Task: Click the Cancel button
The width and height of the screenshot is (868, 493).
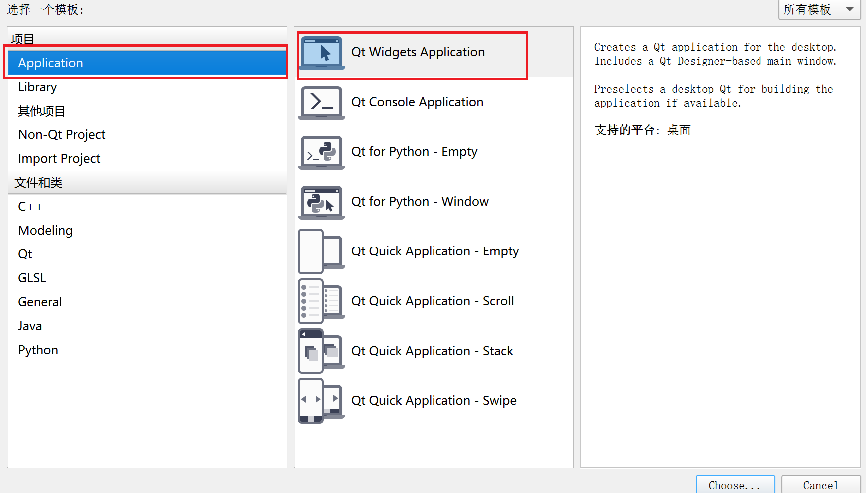Action: click(x=821, y=485)
